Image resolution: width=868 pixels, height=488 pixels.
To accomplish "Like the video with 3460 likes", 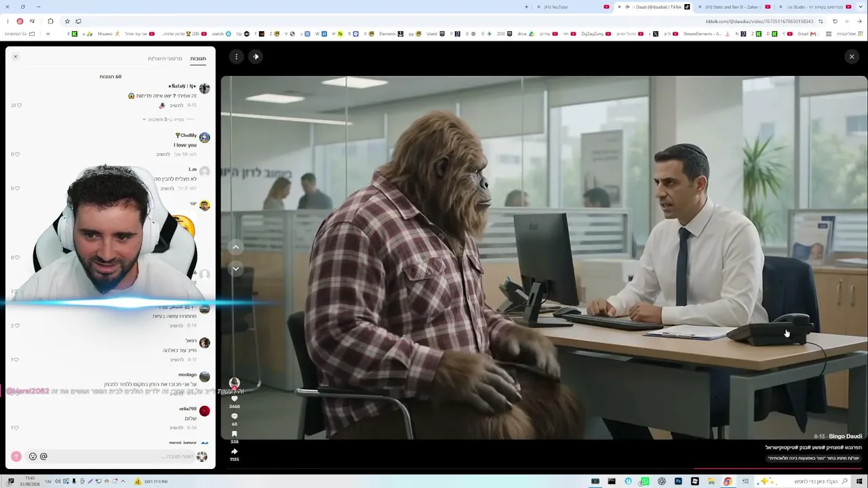I will (x=235, y=399).
